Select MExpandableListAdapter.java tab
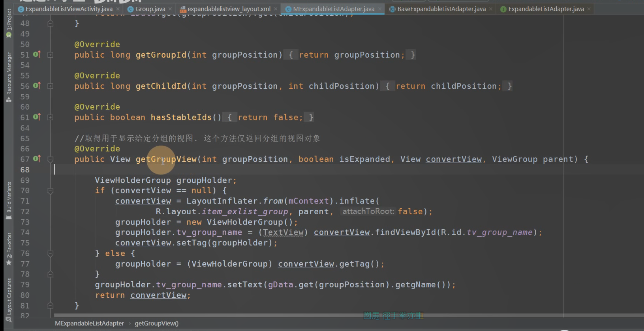 334,9
